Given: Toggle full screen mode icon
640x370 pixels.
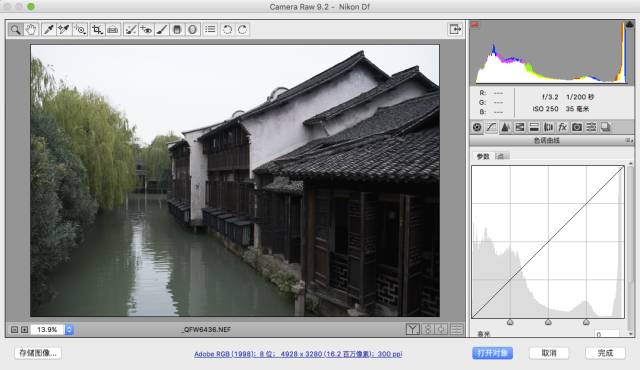Looking at the screenshot, I should [455, 29].
